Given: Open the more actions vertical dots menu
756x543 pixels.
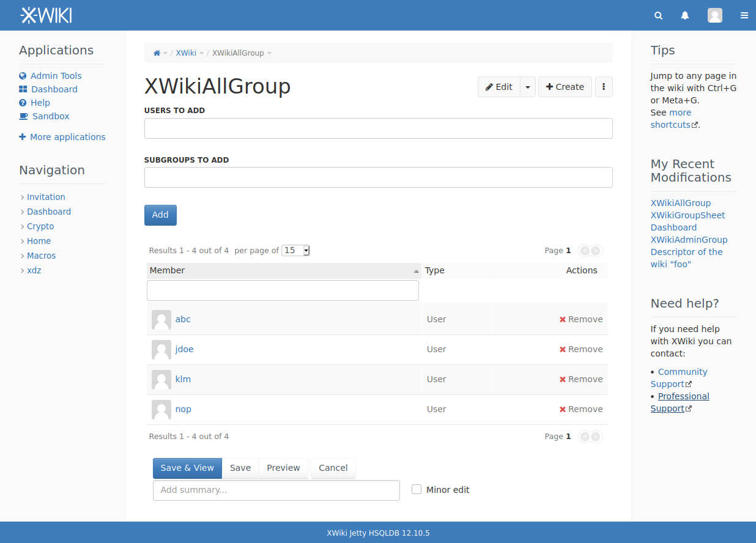Looking at the screenshot, I should (x=604, y=87).
